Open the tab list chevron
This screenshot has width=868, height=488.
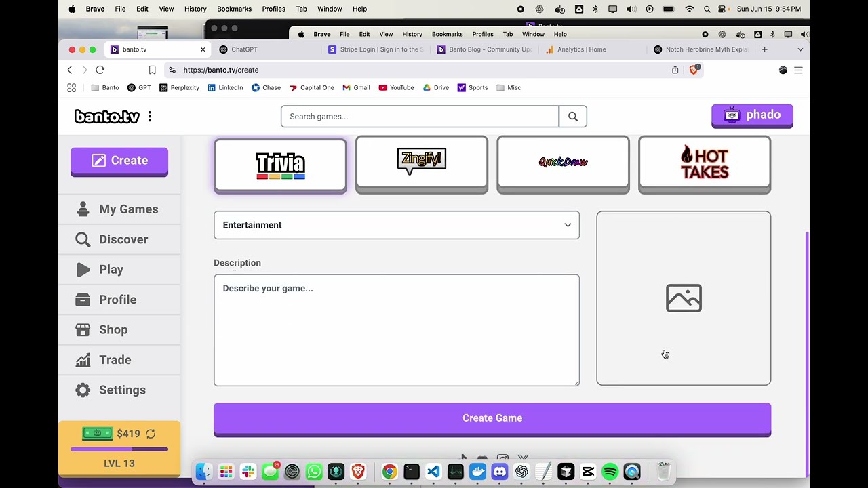[800, 49]
